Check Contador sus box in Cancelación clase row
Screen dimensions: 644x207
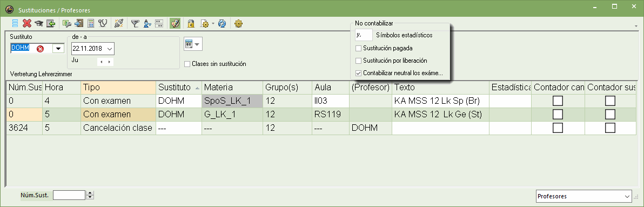click(x=611, y=128)
